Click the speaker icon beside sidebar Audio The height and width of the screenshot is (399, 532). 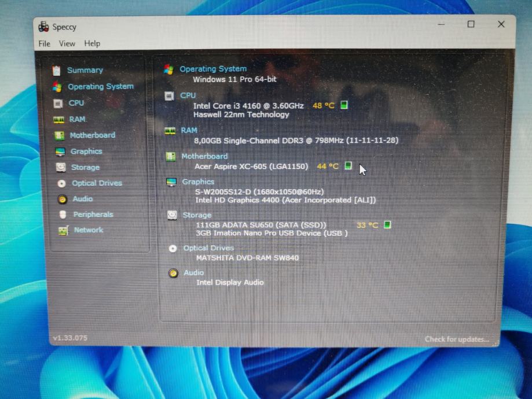[62, 199]
